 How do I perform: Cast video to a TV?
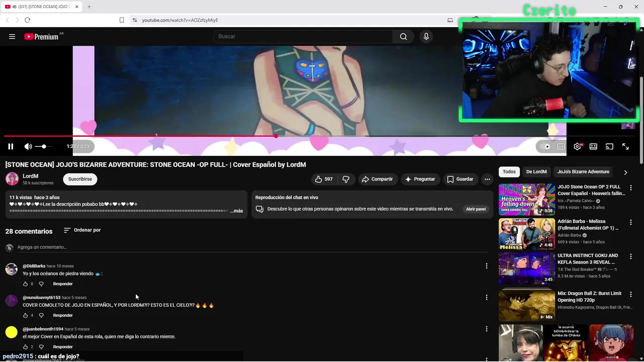tap(609, 146)
